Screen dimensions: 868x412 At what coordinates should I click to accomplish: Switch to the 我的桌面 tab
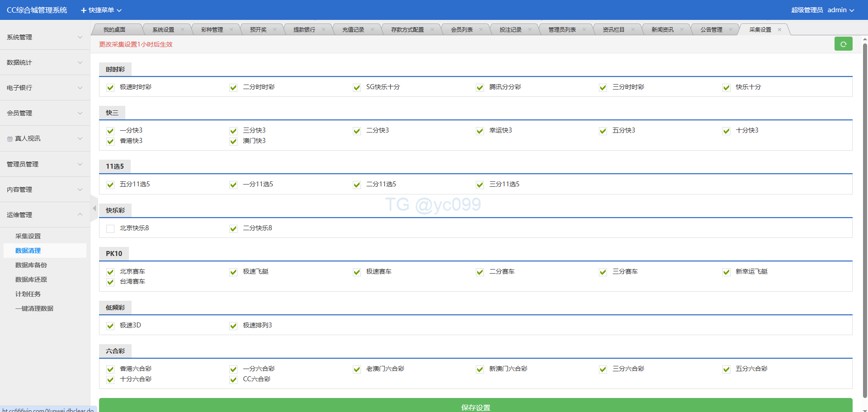tap(114, 30)
